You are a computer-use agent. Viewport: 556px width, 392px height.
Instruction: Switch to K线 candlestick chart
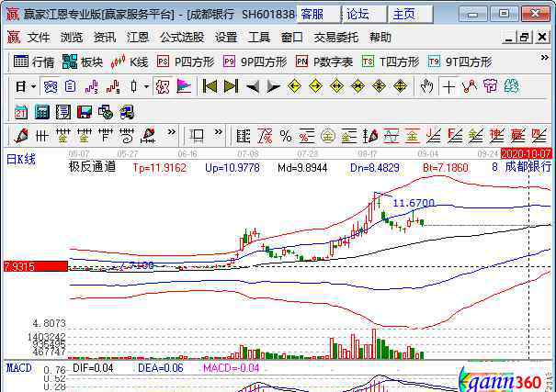(129, 62)
